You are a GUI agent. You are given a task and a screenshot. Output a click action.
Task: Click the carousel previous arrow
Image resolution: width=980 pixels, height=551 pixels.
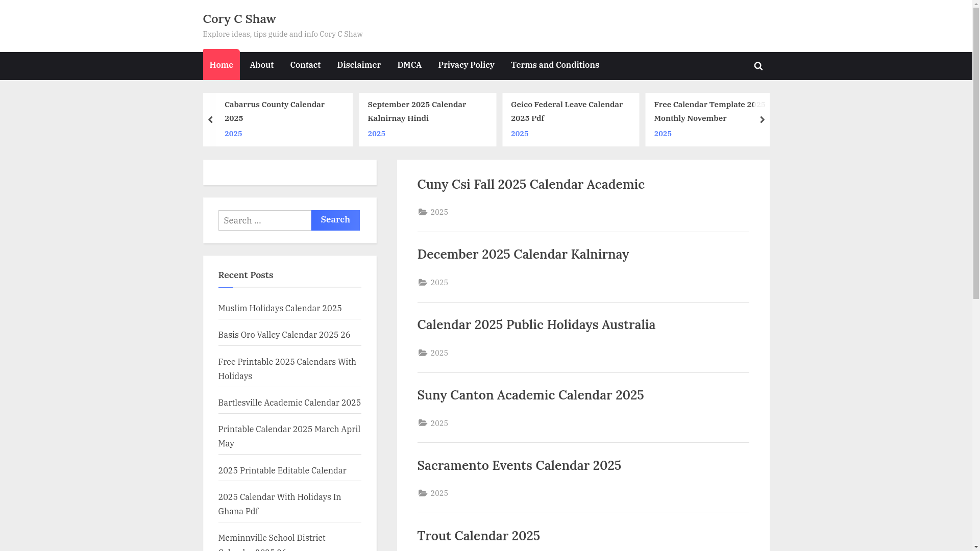pos(210,119)
